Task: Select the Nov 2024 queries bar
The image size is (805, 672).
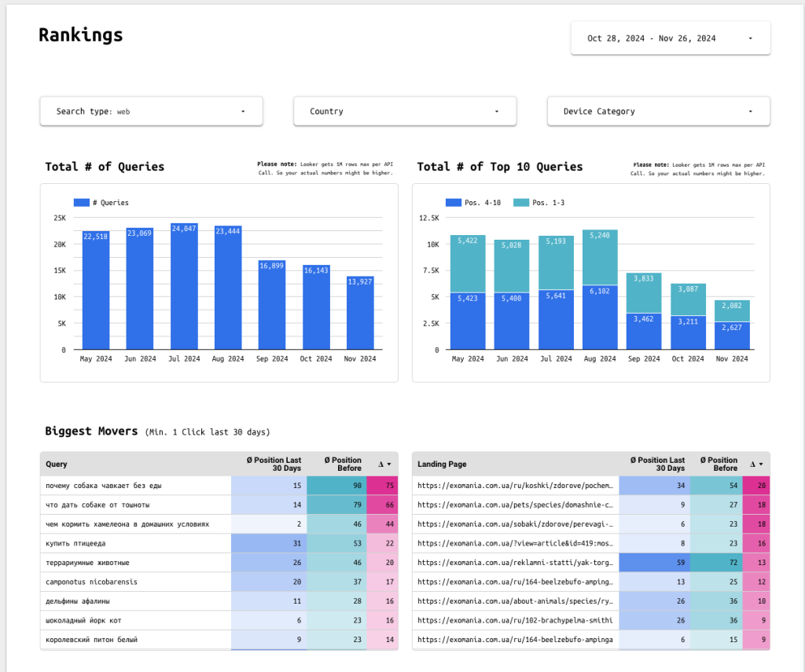Action: tap(360, 314)
